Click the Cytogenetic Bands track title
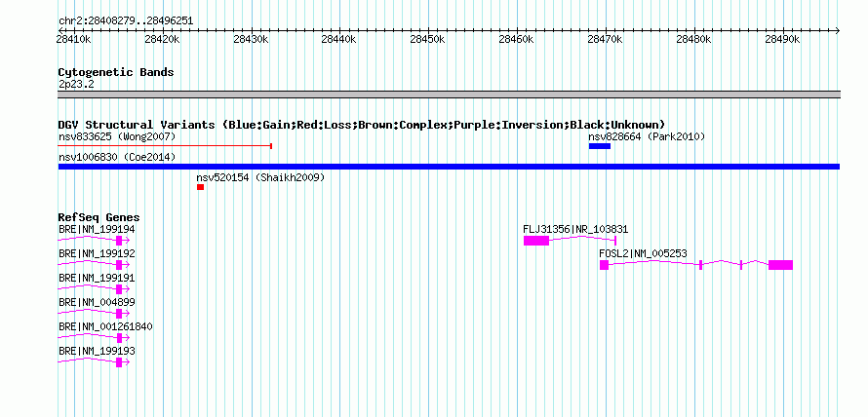 116,72
